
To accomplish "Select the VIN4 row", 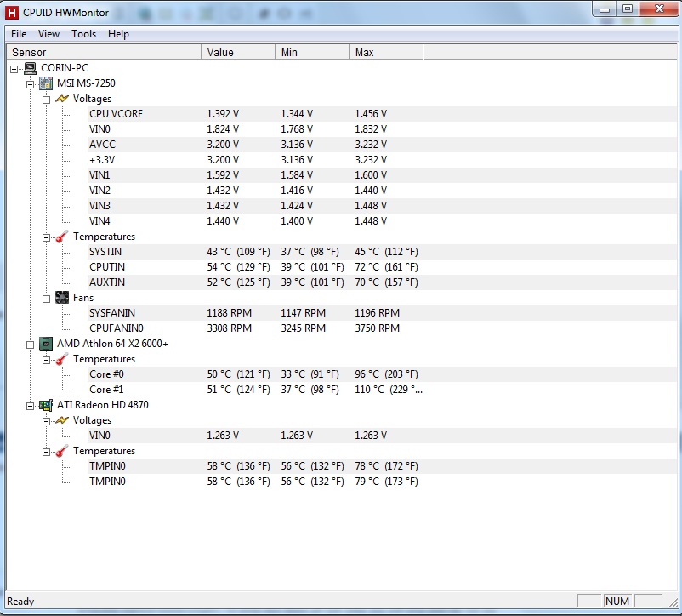I will point(383,221).
